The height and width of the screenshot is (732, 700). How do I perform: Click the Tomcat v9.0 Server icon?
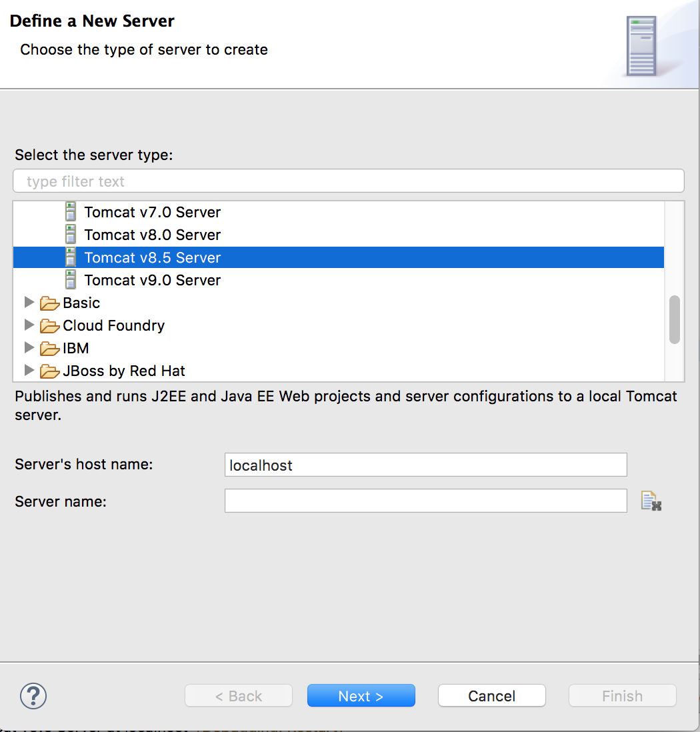click(x=71, y=279)
